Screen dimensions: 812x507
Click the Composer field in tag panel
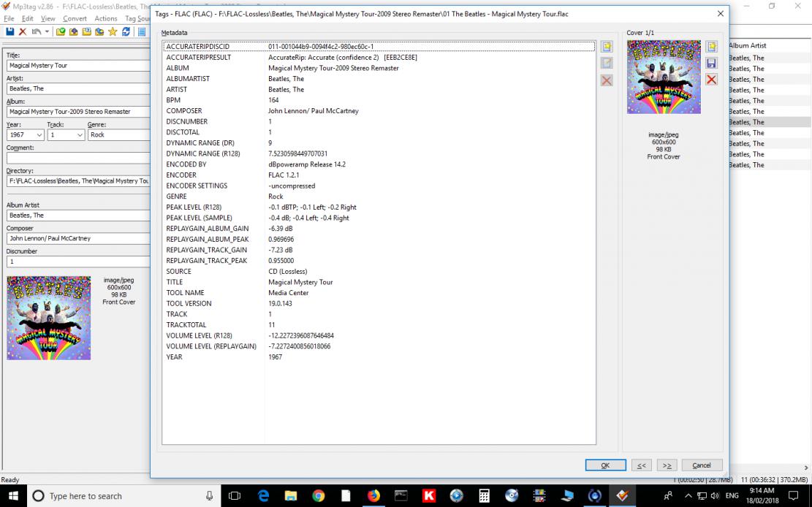[78, 238]
